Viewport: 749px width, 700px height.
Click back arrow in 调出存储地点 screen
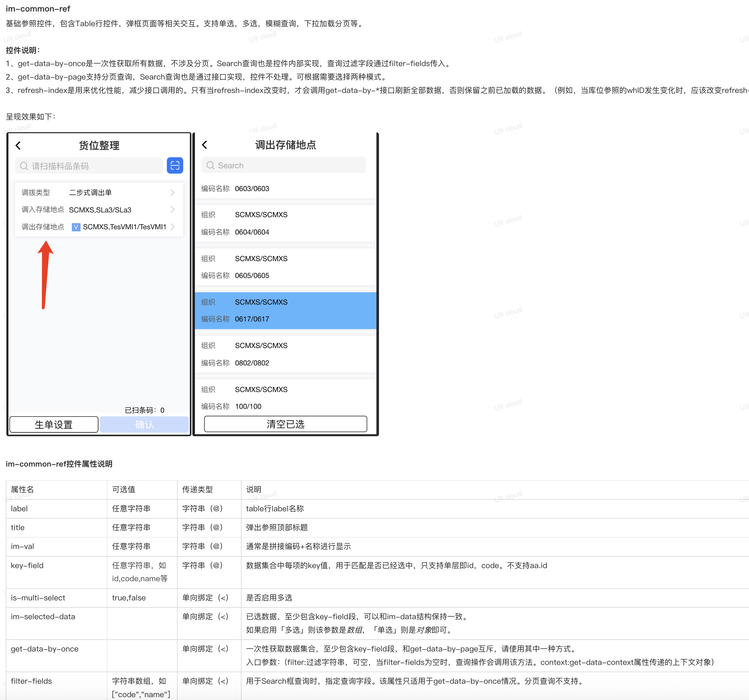[205, 145]
